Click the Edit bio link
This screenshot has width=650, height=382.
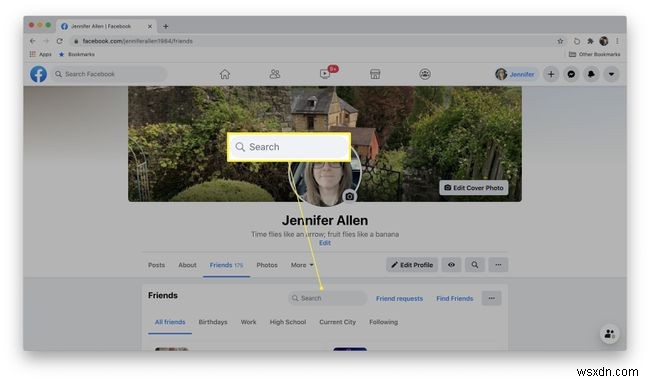tap(325, 243)
